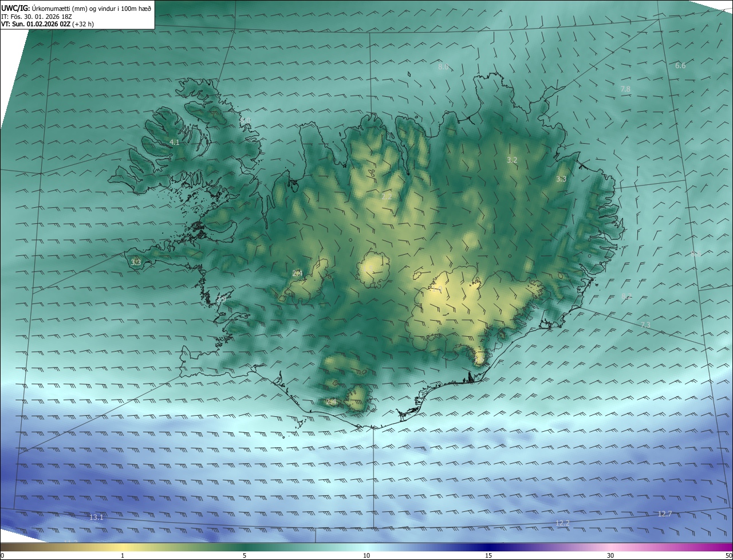This screenshot has width=733, height=560.
Task: Click the 7.3 value southeast of Iceland
Action: (x=645, y=325)
